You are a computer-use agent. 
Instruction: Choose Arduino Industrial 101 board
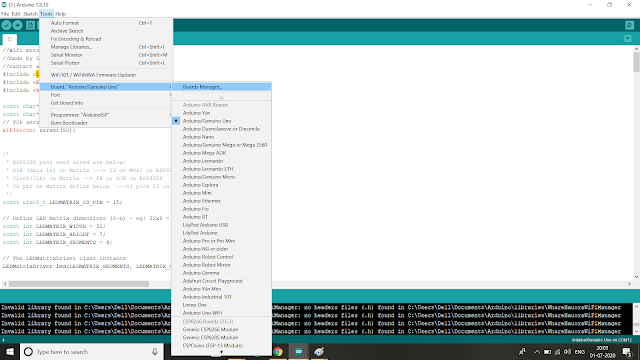pyautogui.click(x=222, y=297)
